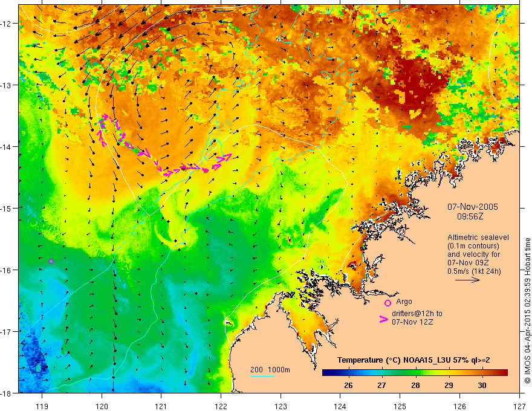The image size is (532, 411).
Task: Click the longitude axis label 124
Action: pyautogui.click(x=340, y=406)
